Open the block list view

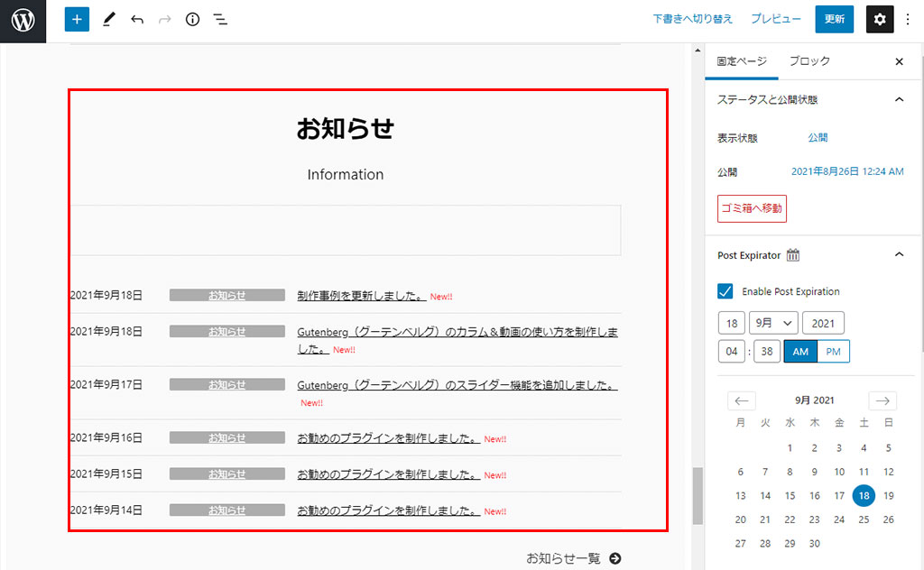pyautogui.click(x=219, y=19)
